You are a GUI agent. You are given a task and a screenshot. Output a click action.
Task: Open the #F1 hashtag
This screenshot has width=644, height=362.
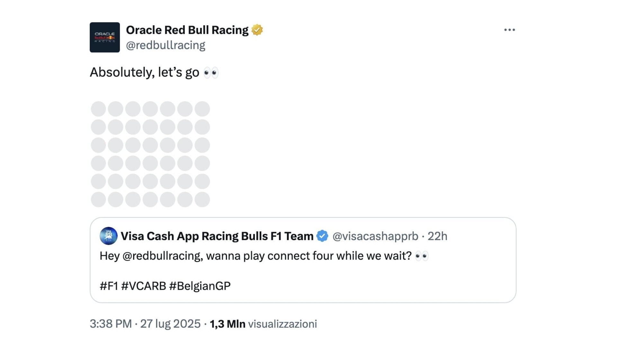click(x=109, y=286)
